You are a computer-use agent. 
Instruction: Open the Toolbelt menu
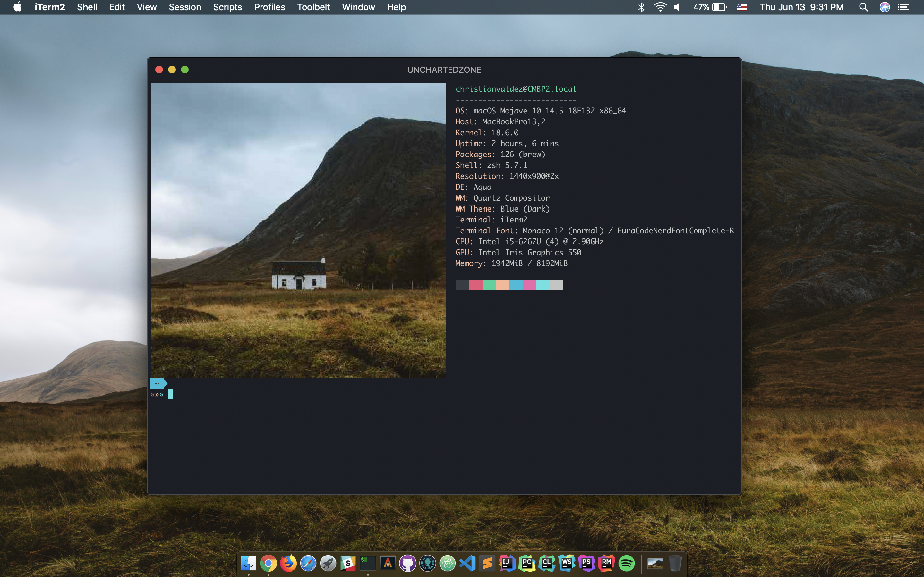(x=313, y=7)
